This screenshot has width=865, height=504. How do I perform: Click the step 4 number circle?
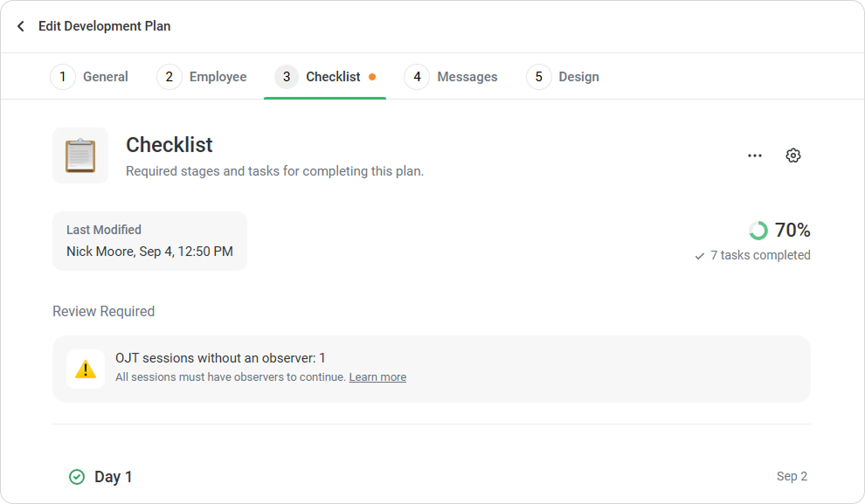tap(417, 77)
